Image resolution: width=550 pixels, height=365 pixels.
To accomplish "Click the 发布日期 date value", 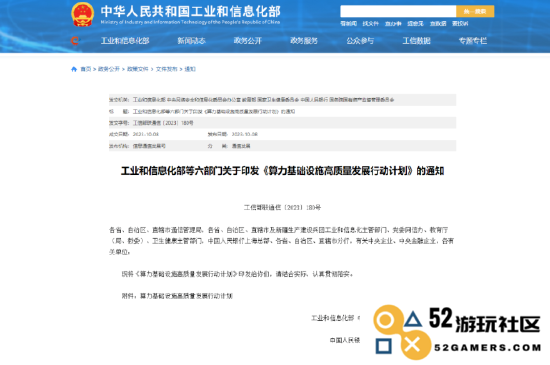I will tap(245, 134).
